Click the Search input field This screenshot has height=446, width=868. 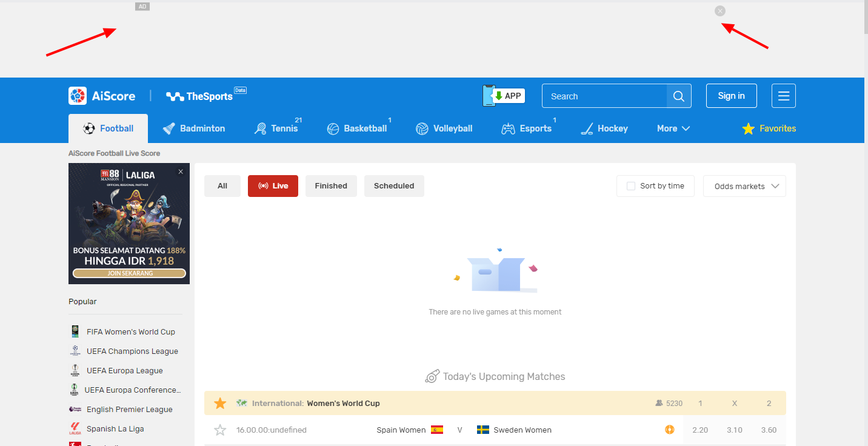(x=604, y=96)
